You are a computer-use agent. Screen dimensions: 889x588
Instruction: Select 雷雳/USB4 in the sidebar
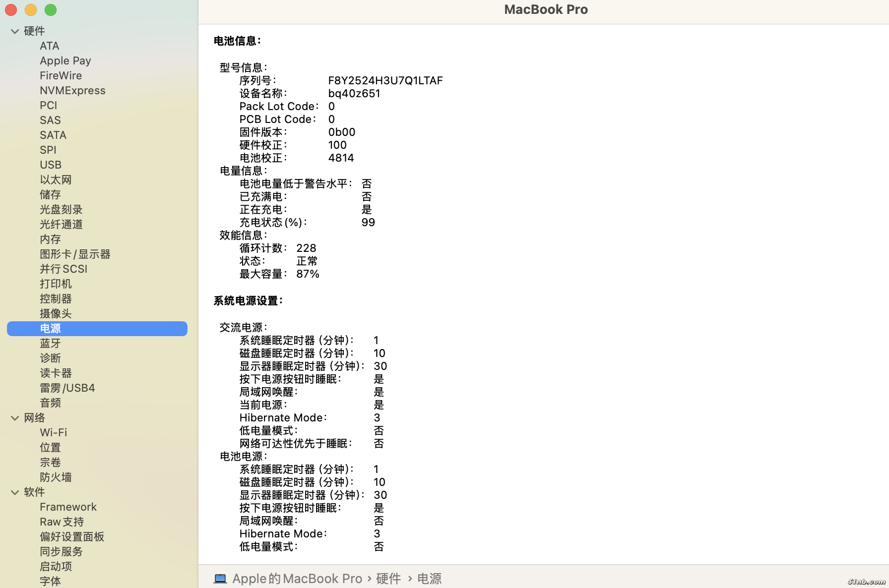(x=67, y=388)
